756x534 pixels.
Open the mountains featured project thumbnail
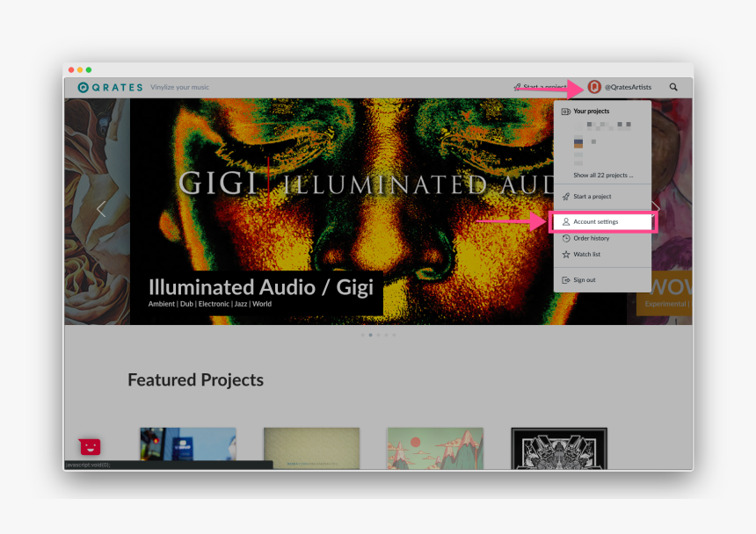point(435,448)
